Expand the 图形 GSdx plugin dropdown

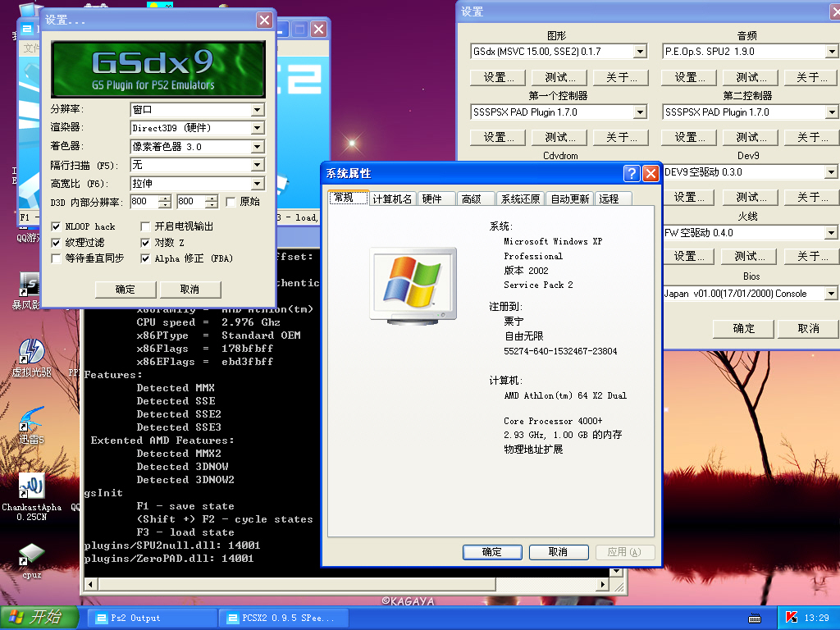(x=559, y=52)
